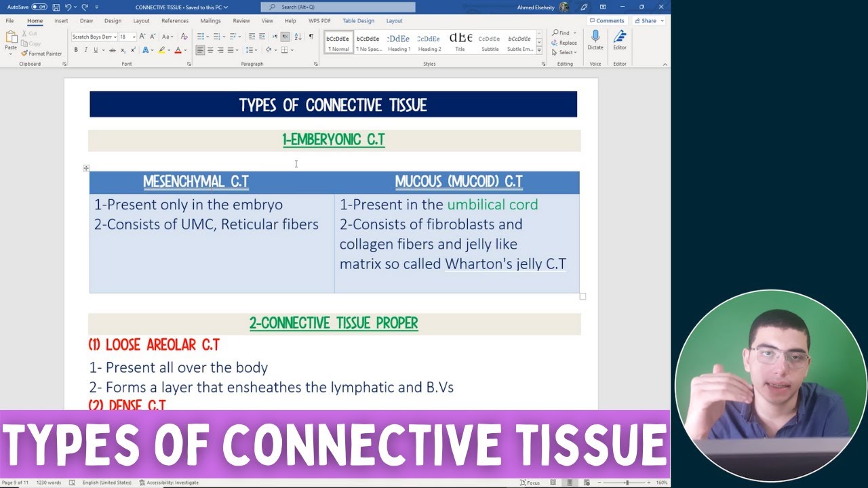
Task: Expand the Styles gallery More arrow
Action: 539,51
